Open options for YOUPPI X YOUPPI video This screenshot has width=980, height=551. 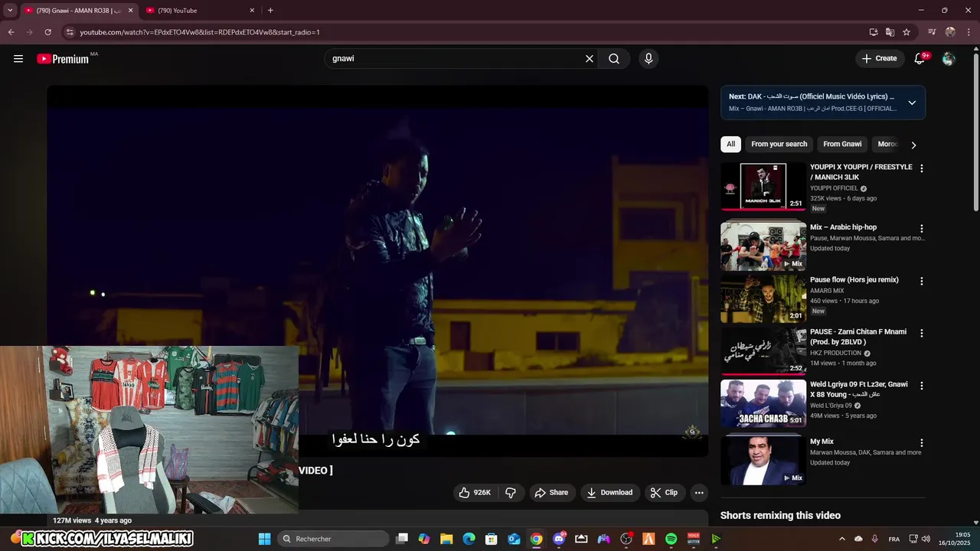922,168
